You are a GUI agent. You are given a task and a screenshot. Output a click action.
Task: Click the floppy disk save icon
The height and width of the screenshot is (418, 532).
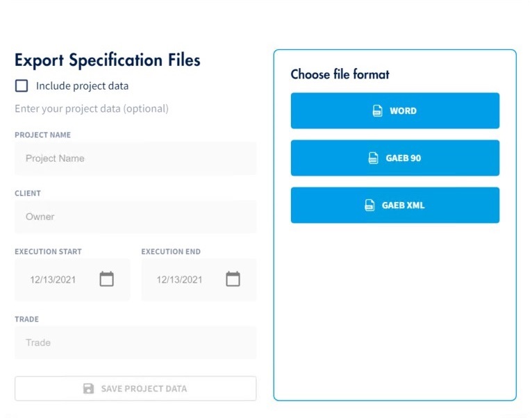coord(89,389)
